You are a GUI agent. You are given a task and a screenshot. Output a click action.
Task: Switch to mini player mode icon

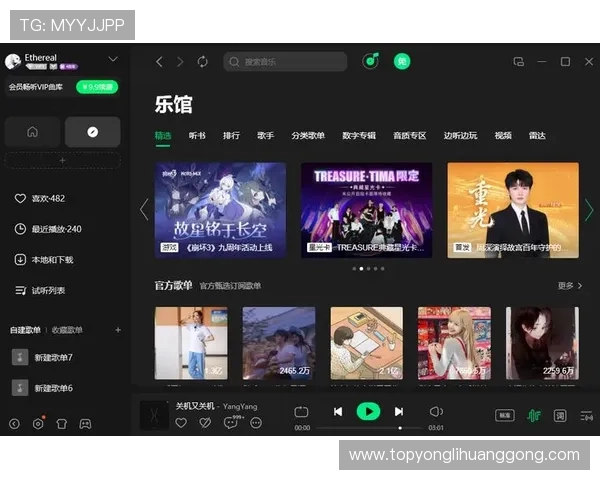[x=518, y=62]
